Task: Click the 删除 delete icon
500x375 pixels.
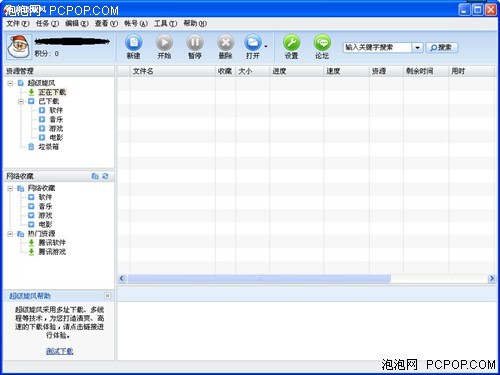Action: point(226,43)
